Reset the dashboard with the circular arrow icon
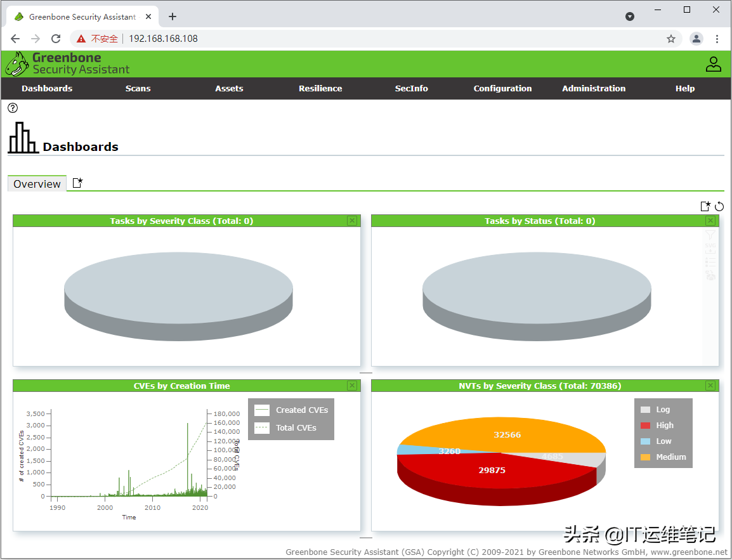 click(718, 206)
